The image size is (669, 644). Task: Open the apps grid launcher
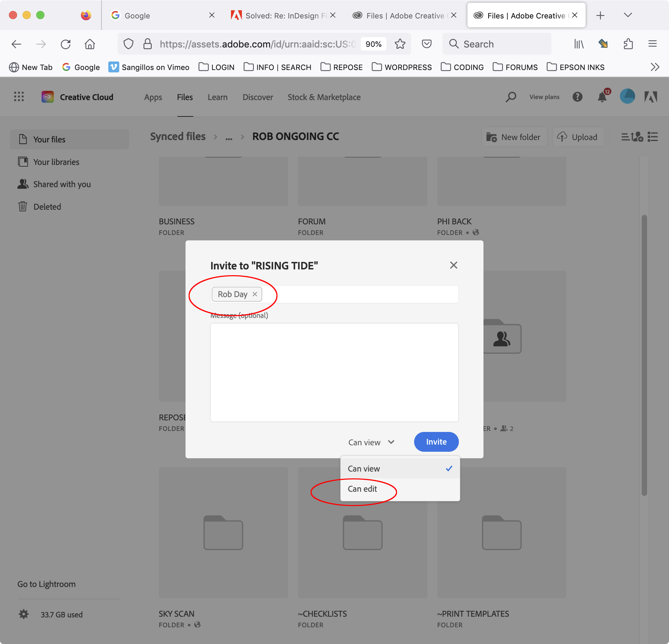click(19, 97)
